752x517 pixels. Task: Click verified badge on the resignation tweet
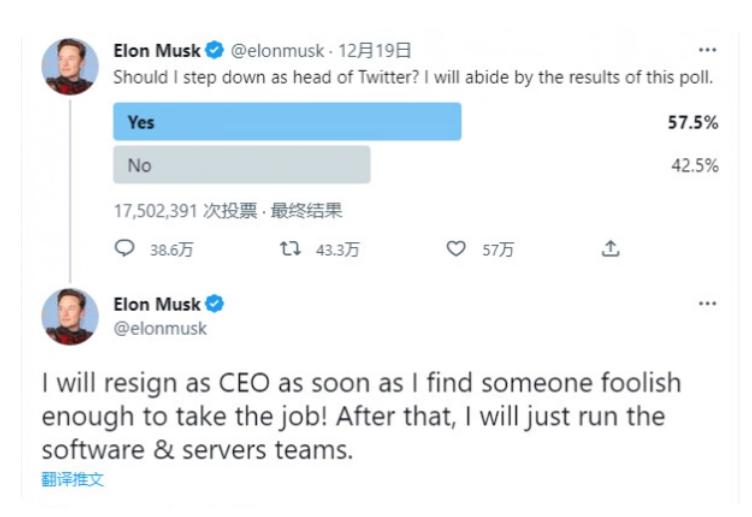coord(214,304)
